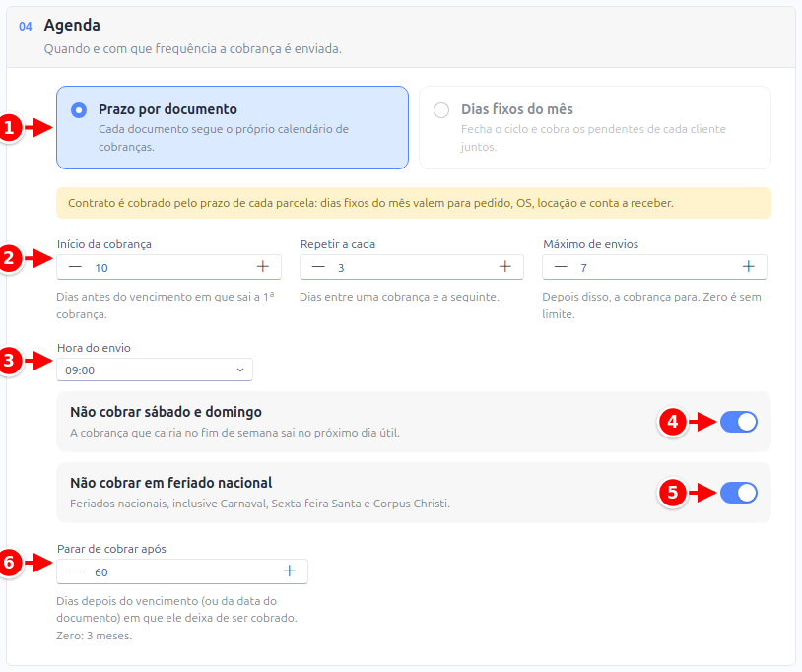
Task: Increase the Início da cobrança value
Action: tap(263, 267)
